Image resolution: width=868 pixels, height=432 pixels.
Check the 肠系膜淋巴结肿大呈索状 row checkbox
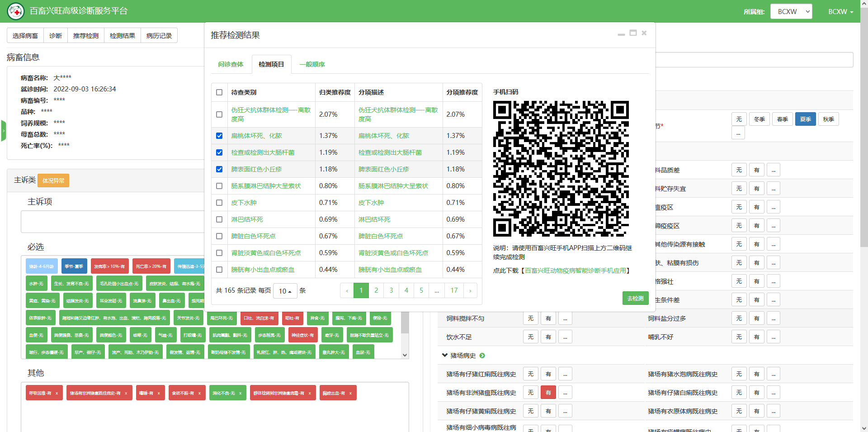(x=219, y=186)
